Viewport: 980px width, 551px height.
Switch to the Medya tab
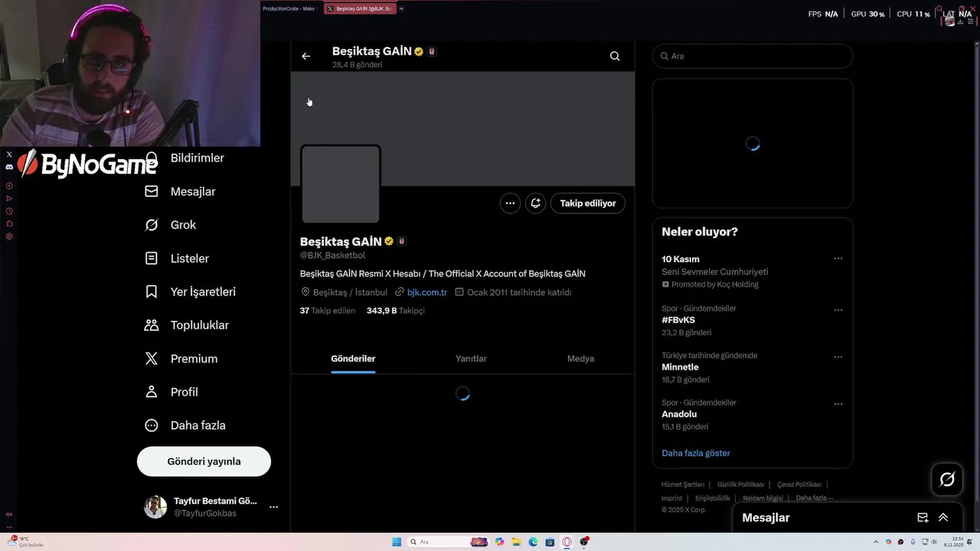(x=580, y=358)
